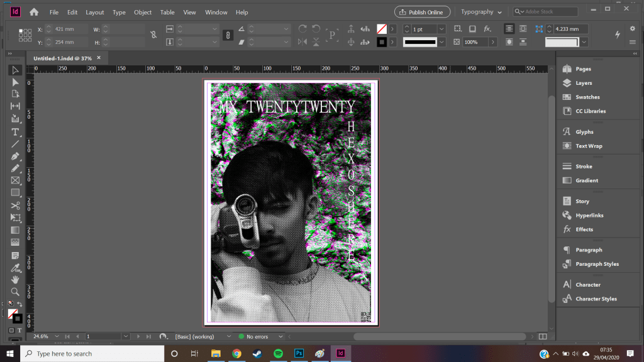Toggle constrain proportions for width and height
This screenshot has width=644, height=362.
coord(154,35)
